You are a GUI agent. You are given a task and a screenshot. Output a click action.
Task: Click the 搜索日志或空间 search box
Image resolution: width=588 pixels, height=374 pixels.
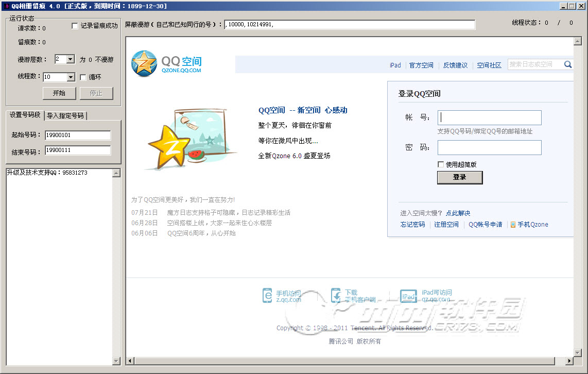[536, 64]
